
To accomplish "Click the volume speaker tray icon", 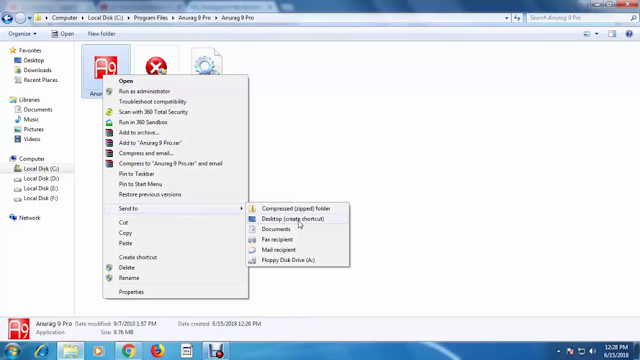I will [593, 351].
